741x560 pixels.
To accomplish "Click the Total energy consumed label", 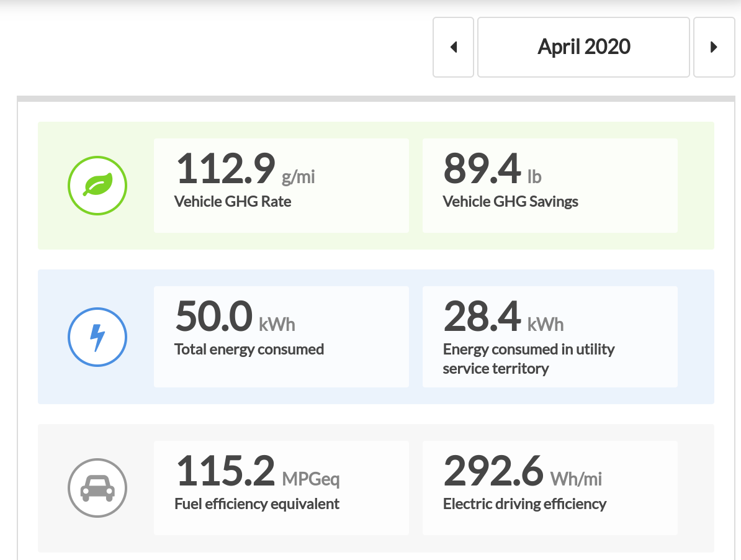I will 249,350.
